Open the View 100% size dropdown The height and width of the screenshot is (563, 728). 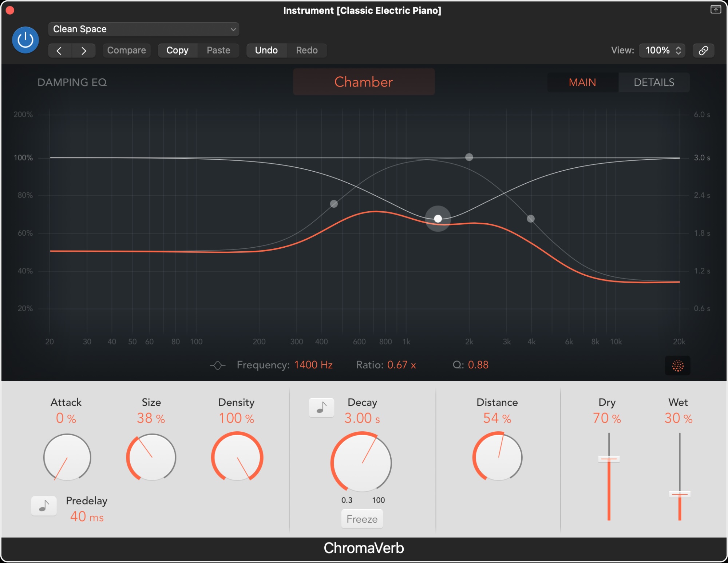coord(662,51)
